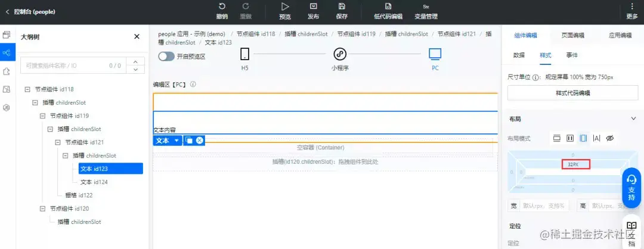Image resolution: width=644 pixels, height=249 pixels.
Task: Open the layout template icon in left sidebar
Action: click(x=6, y=89)
